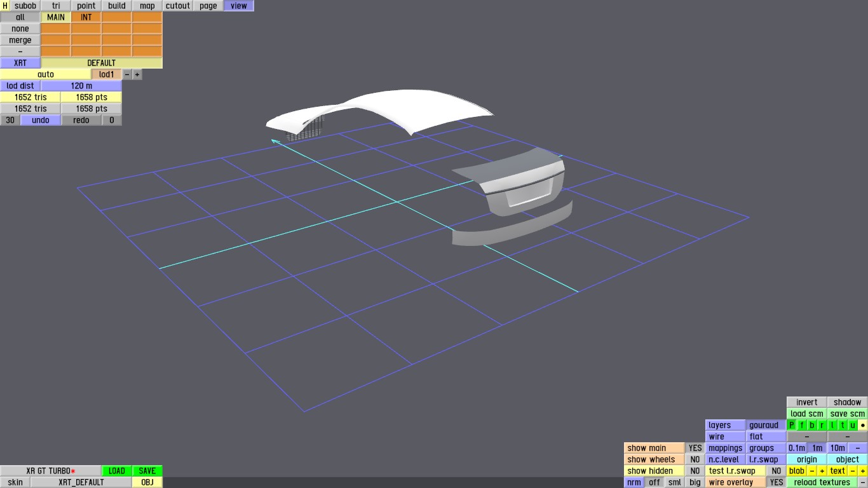Image resolution: width=868 pixels, height=488 pixels.
Task: Select the f view button
Action: [x=802, y=425]
